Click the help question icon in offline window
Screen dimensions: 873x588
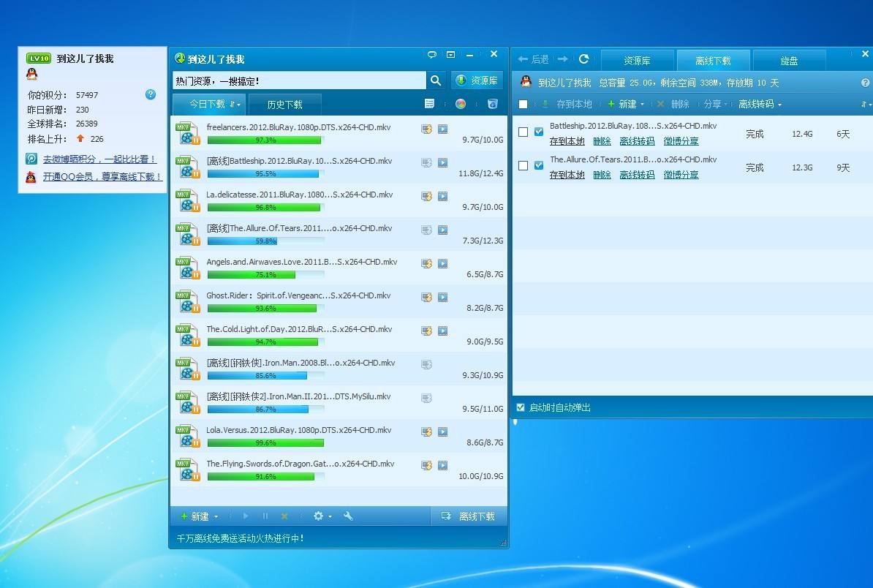pos(865,83)
